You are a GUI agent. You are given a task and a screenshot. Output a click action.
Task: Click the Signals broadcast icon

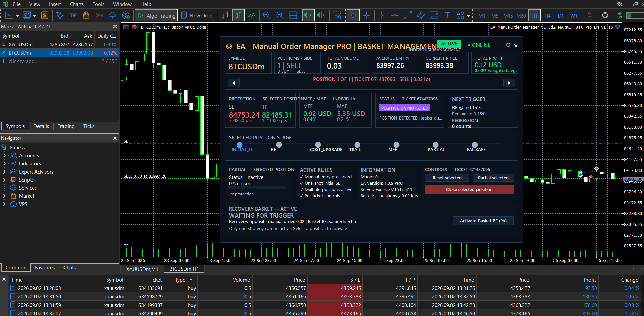[x=99, y=16]
